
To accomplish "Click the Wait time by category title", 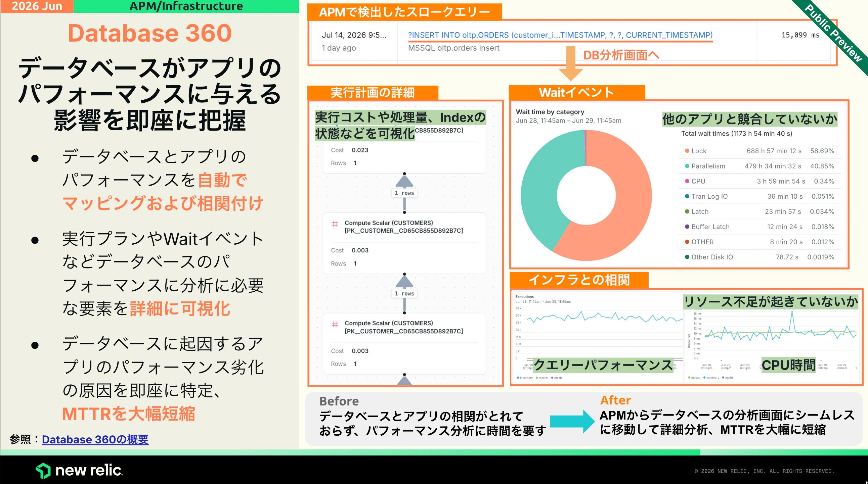I will coord(550,112).
